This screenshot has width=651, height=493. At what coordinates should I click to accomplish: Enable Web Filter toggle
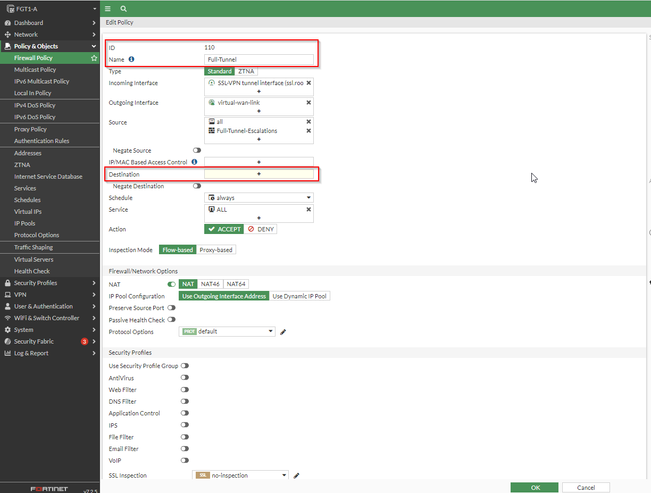coord(185,390)
